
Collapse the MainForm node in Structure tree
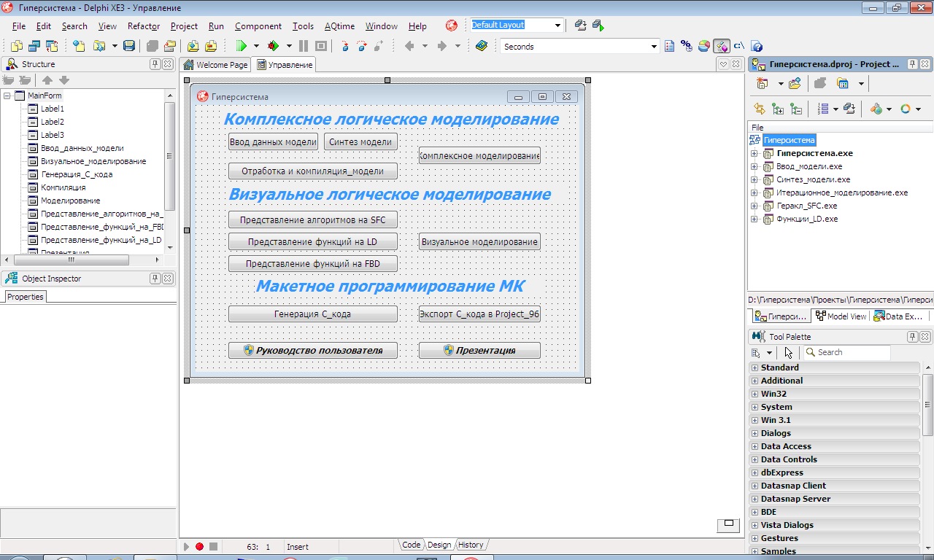tap(7, 96)
